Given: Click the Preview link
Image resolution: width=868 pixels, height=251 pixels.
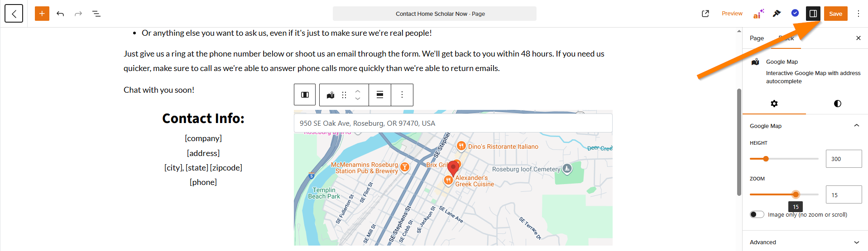Looking at the screenshot, I should 732,14.
